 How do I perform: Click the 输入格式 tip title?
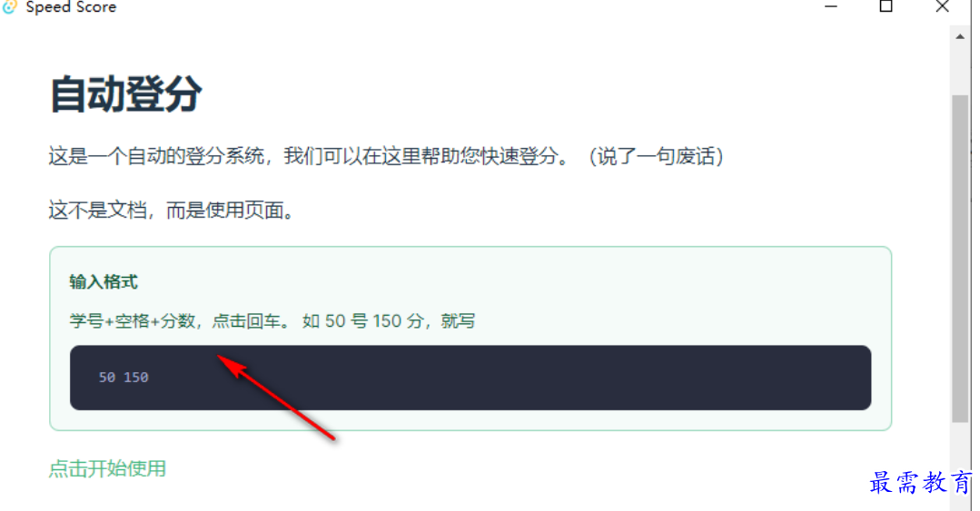pos(104,281)
